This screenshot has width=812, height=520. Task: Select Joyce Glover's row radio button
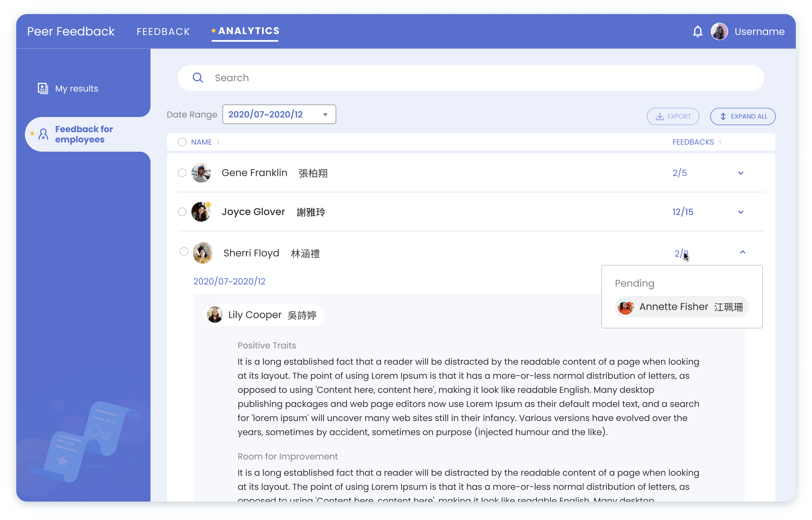coord(182,212)
